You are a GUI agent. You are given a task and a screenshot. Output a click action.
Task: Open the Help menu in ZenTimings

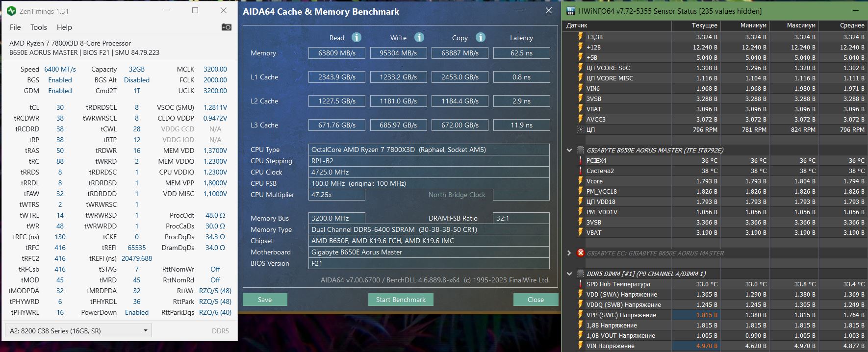[x=64, y=27]
